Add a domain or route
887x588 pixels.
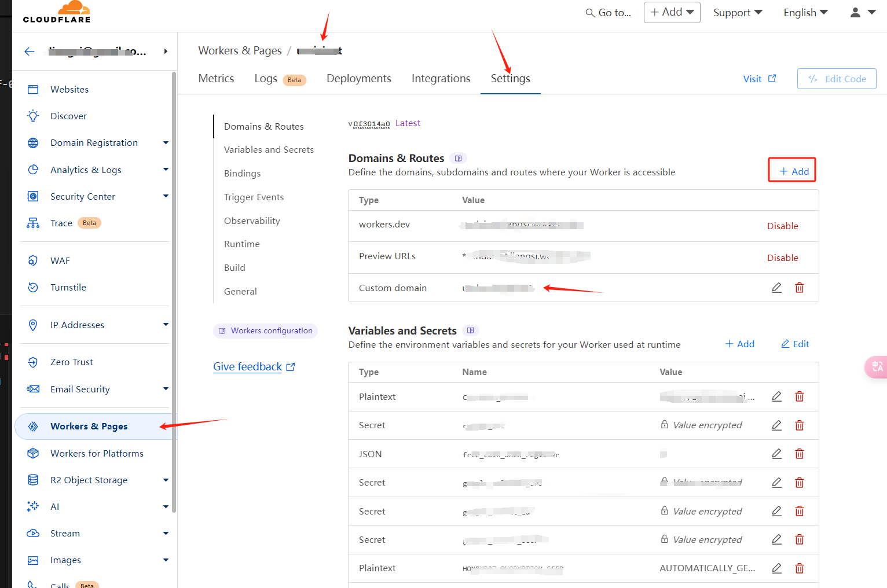[793, 171]
